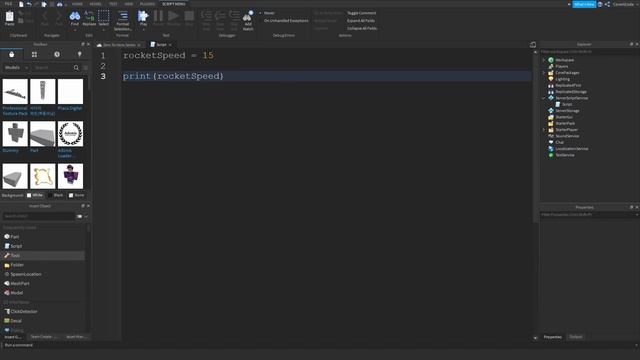Select Black background option
This screenshot has height=360, width=640.
56,196
